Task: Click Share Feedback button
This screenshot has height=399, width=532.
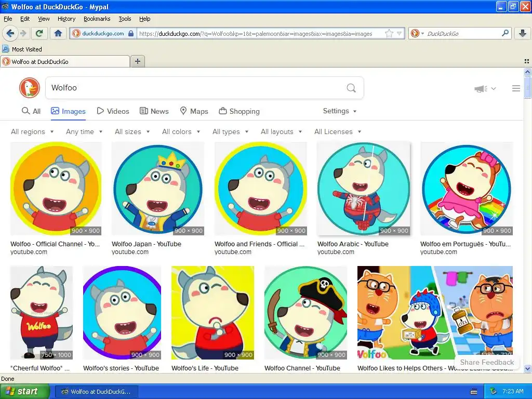Action: click(x=487, y=362)
